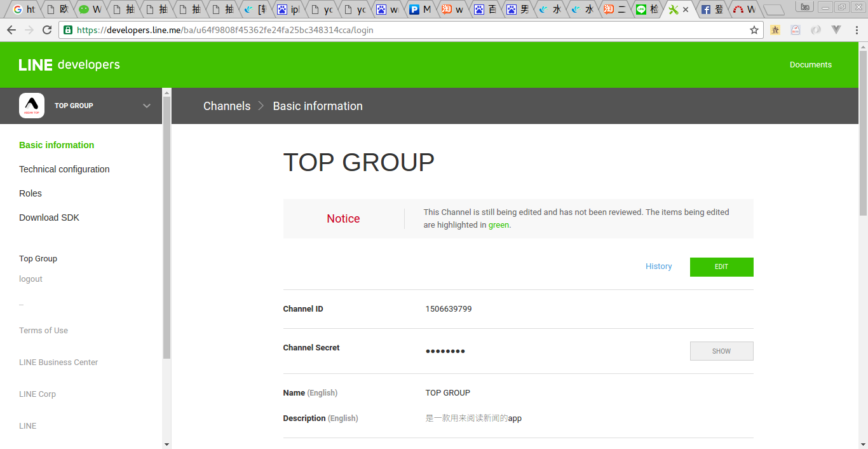
Task: Click the browser reload page icon
Action: click(47, 30)
